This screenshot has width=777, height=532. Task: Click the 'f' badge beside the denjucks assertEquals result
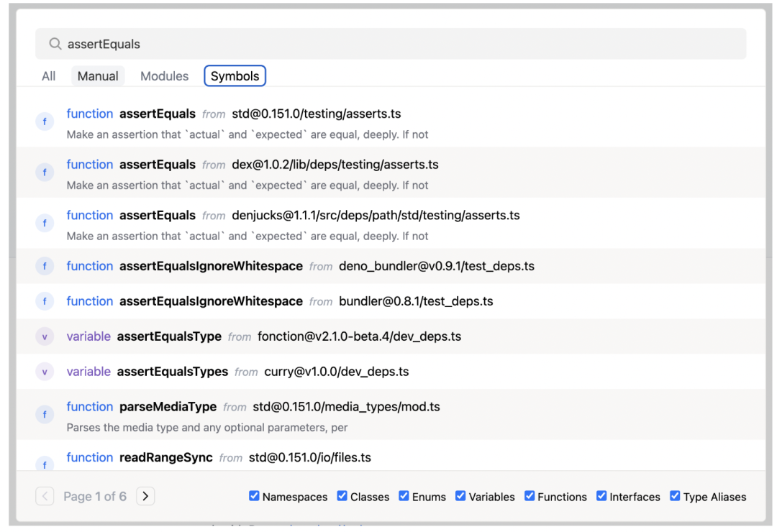[x=45, y=223]
